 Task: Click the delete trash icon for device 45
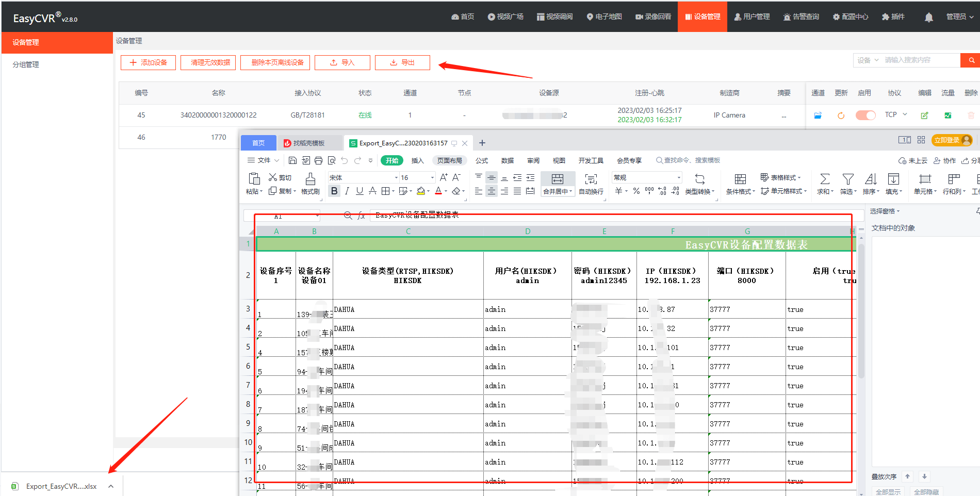(x=971, y=115)
